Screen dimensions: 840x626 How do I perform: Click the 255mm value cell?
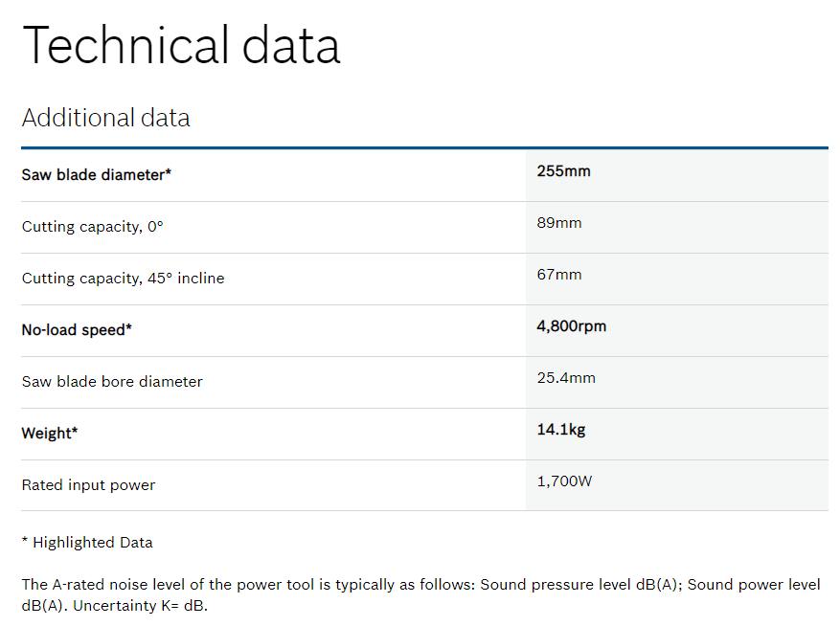pos(563,171)
